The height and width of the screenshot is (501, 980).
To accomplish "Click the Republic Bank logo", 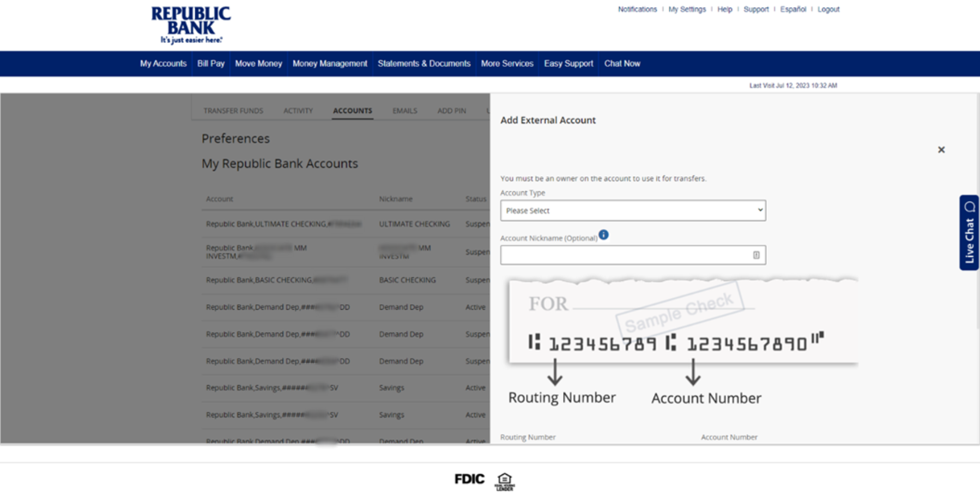I will click(x=191, y=25).
